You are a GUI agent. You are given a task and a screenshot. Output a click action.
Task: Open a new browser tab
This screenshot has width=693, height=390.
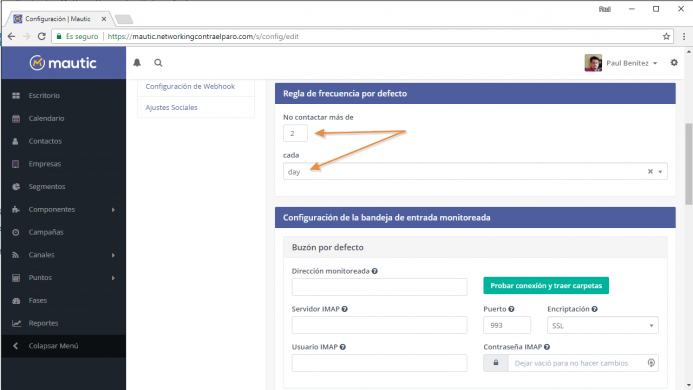(124, 19)
